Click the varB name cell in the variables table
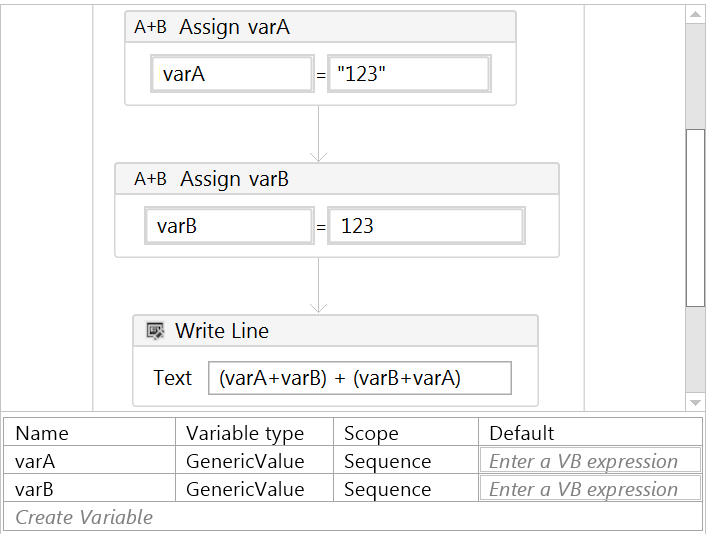This screenshot has width=709, height=534. click(x=90, y=490)
